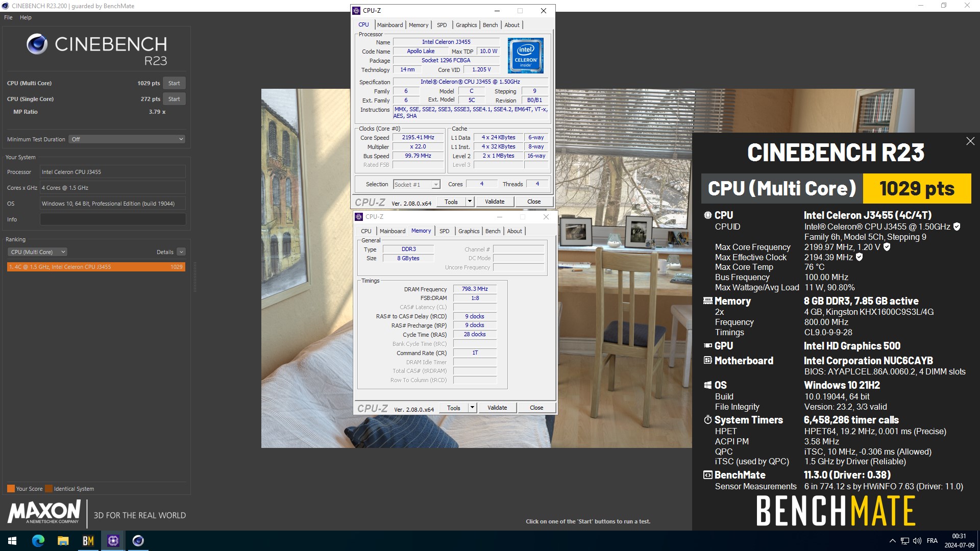Click the BenchMate OS Windows icon

(x=708, y=385)
